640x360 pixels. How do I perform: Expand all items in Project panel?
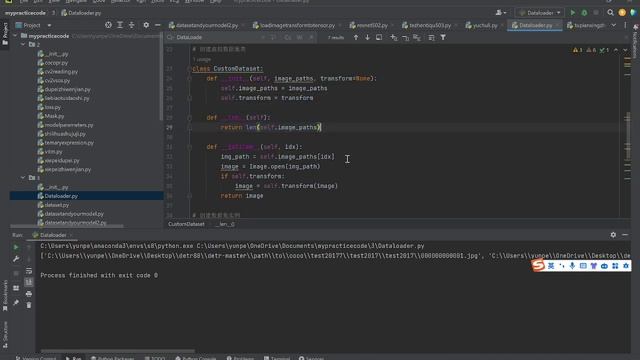120,25
